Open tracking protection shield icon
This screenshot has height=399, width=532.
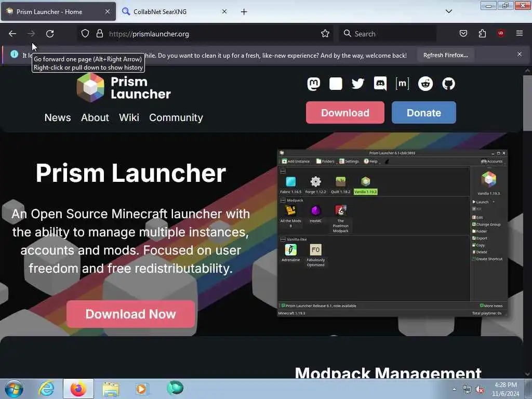point(85,34)
